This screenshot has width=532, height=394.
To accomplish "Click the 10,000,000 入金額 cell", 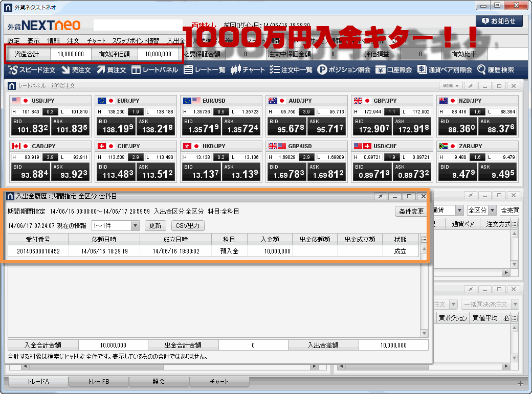I will pyautogui.click(x=270, y=251).
